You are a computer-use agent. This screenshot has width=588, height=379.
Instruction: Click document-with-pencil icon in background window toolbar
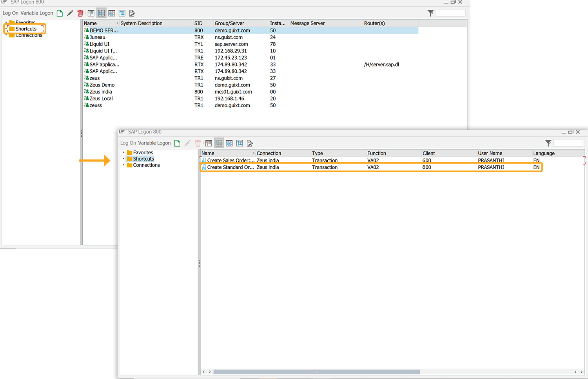[132, 13]
